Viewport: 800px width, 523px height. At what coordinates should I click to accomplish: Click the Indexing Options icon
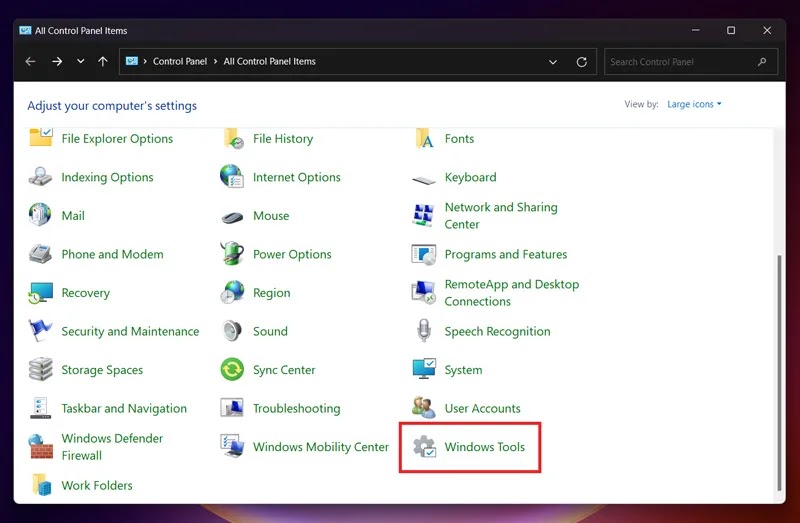pos(40,177)
